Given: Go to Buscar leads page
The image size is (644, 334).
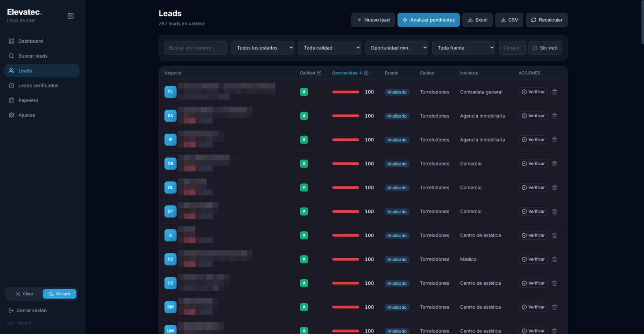Looking at the screenshot, I should click(42, 56).
